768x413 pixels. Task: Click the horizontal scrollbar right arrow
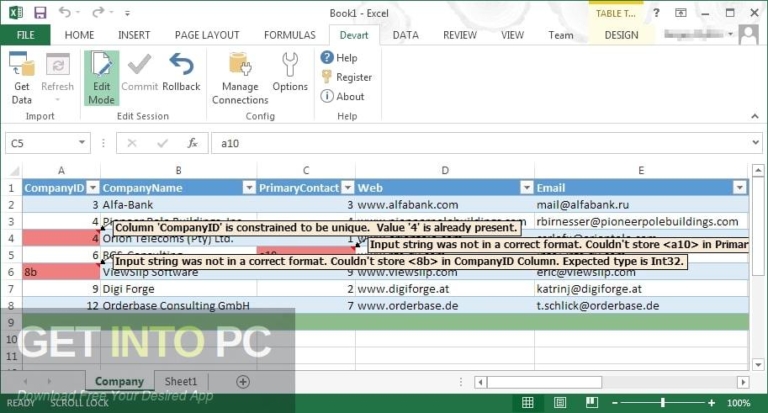pyautogui.click(x=743, y=382)
